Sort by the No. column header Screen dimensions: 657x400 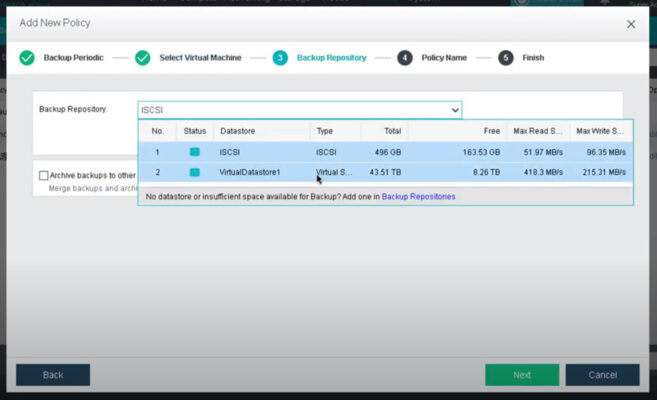[158, 131]
